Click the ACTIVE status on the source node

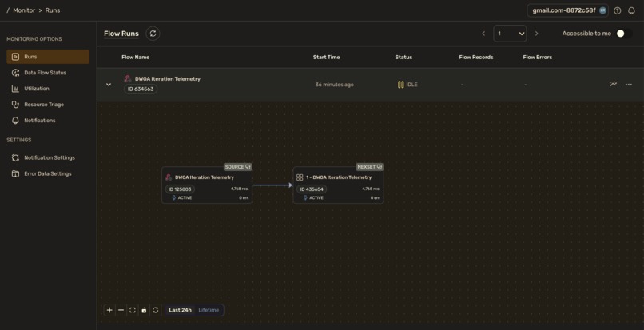[x=182, y=197]
